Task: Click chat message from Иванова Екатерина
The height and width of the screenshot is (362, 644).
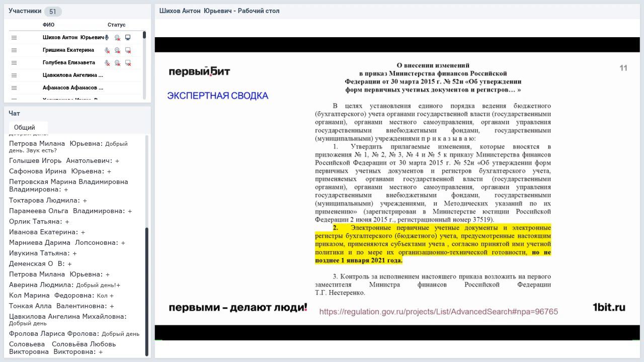Action: click(47, 232)
